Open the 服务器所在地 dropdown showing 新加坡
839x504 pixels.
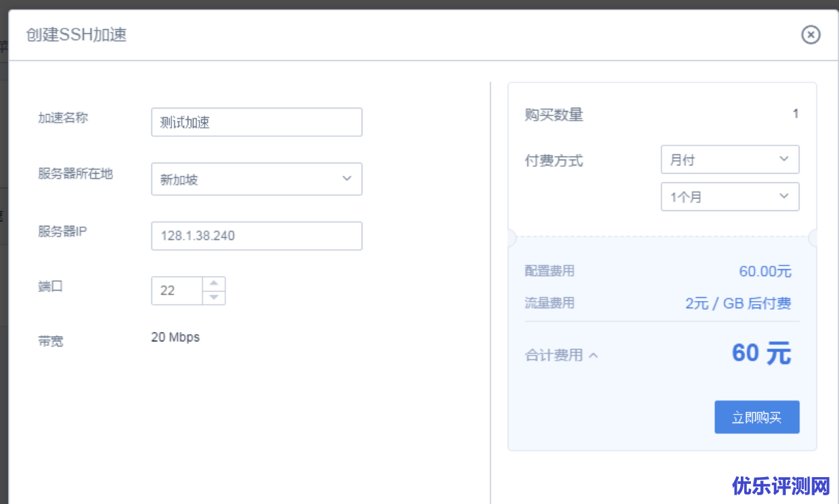(x=256, y=179)
